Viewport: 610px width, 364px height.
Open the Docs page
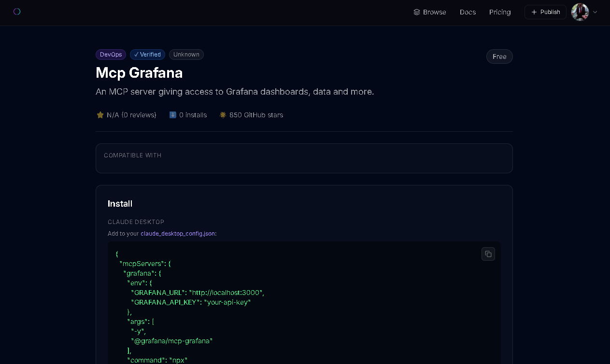point(468,12)
